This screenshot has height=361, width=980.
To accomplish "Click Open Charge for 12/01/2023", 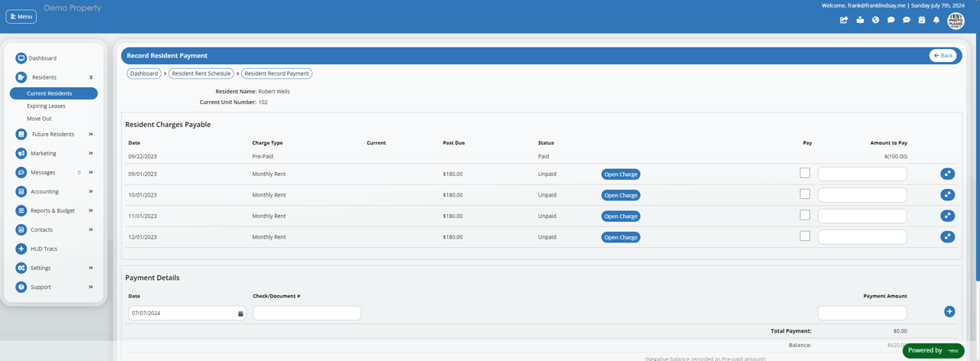I will coord(621,237).
